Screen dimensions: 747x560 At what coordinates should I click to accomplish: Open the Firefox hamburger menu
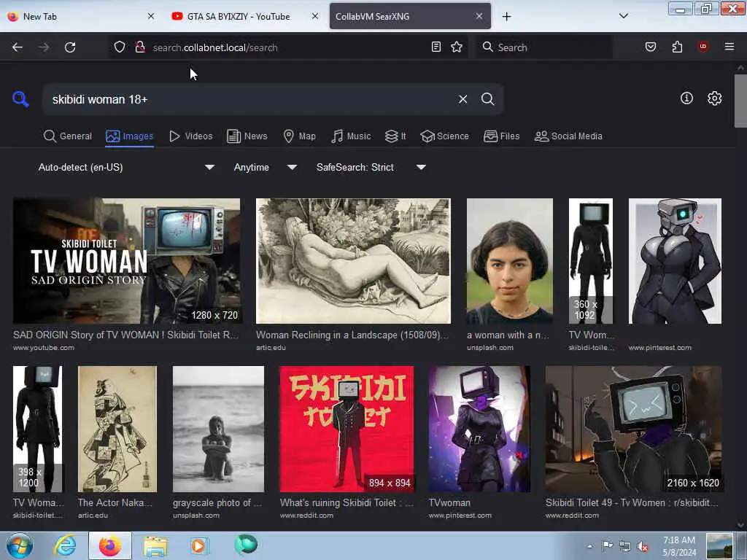pyautogui.click(x=729, y=47)
